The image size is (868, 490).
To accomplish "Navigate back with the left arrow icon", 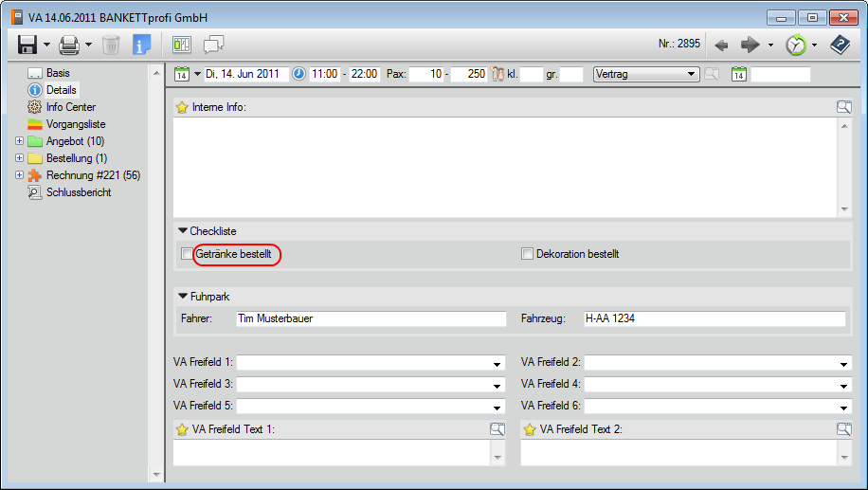I will 721,45.
